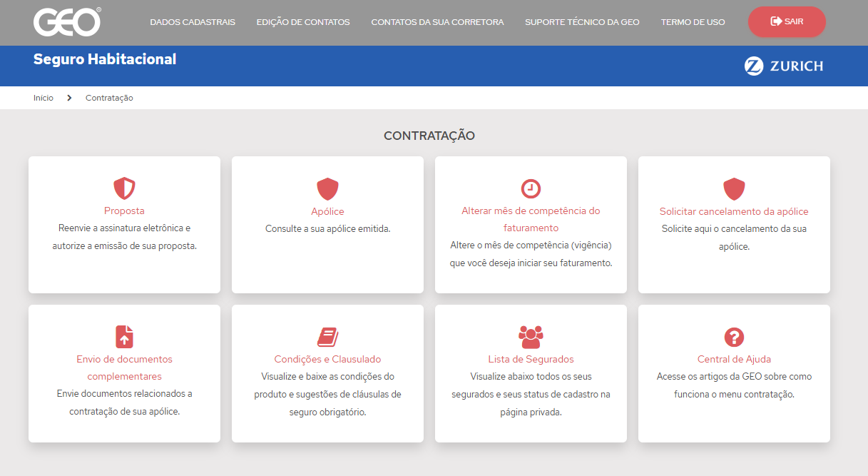This screenshot has height=476, width=868.
Task: Go to Contatos da Sua Corretora
Action: (x=437, y=22)
